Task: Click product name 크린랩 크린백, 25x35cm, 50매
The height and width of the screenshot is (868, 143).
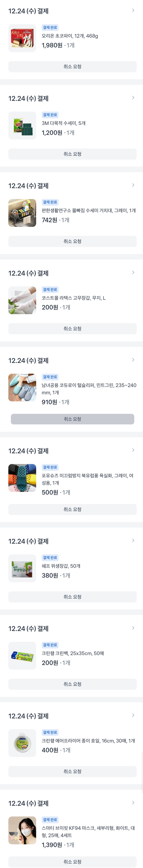Action: click(73, 653)
